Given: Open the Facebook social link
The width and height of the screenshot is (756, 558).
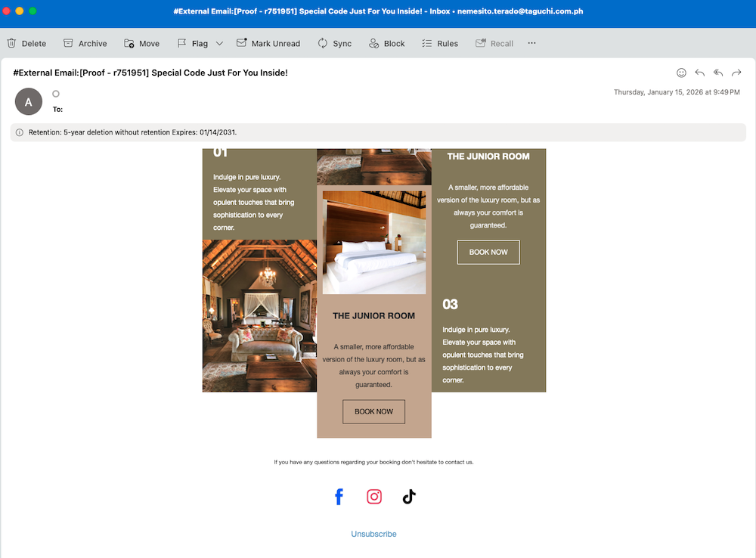Looking at the screenshot, I should point(339,497).
